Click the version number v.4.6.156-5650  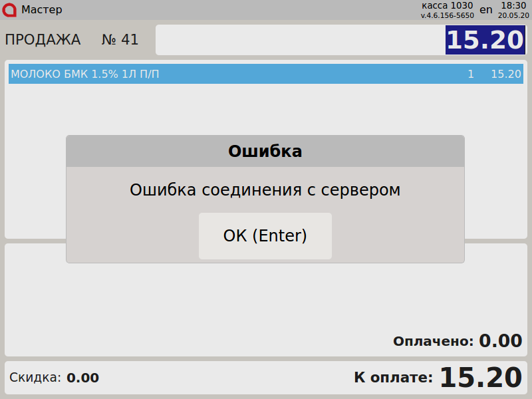[447, 15]
